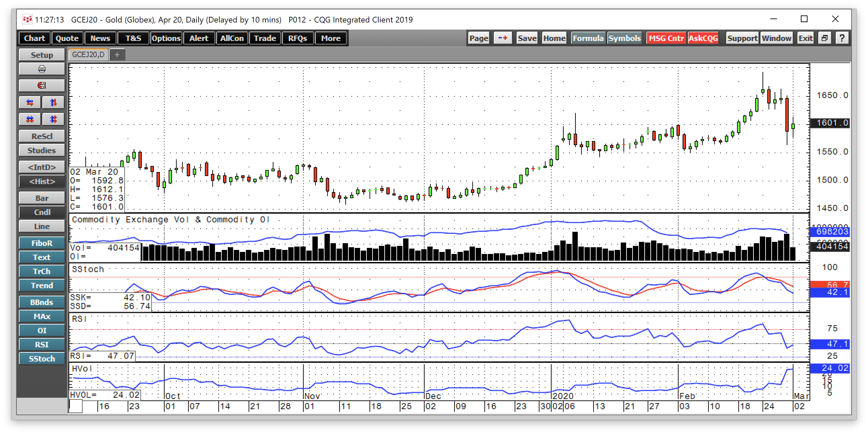Viewport: 868px width, 434px height.
Task: Click the red euro-style chart icon
Action: pos(42,86)
